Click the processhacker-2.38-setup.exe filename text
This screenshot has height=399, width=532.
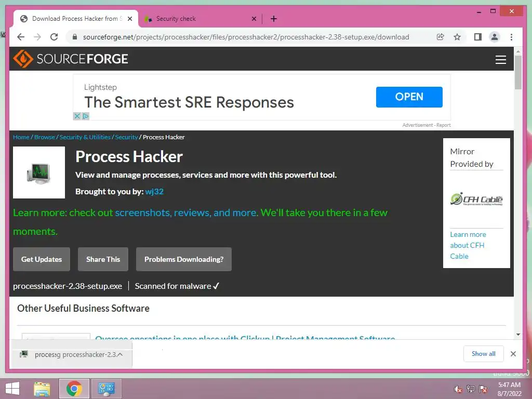click(x=68, y=286)
